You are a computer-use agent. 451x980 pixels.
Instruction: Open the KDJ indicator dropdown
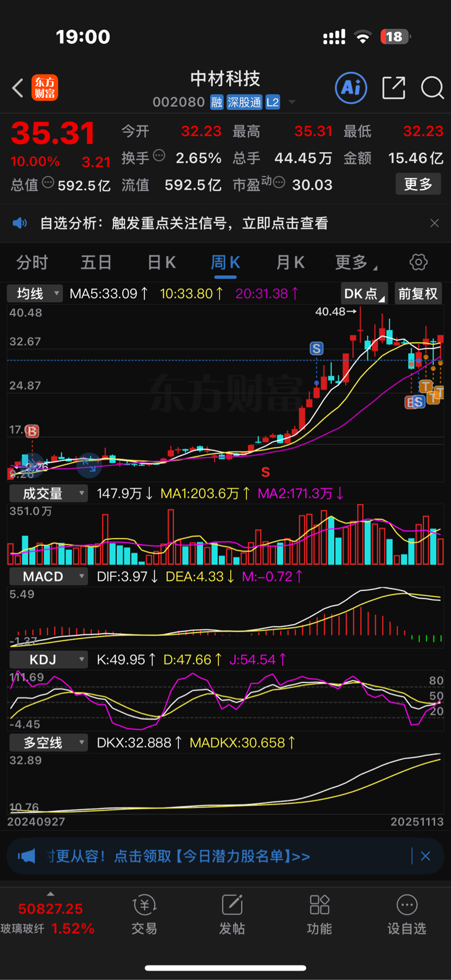click(49, 660)
